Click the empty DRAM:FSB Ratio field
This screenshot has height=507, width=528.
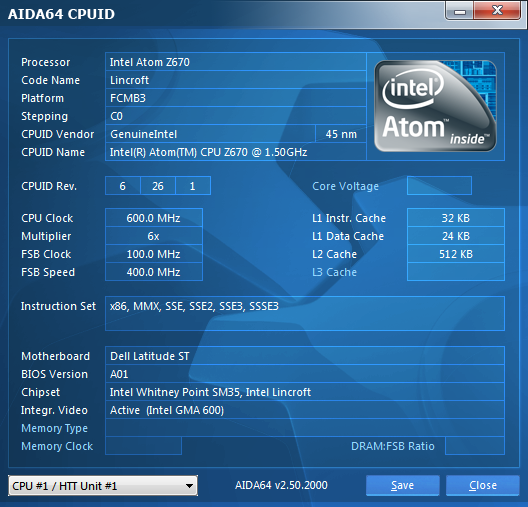coord(475,446)
